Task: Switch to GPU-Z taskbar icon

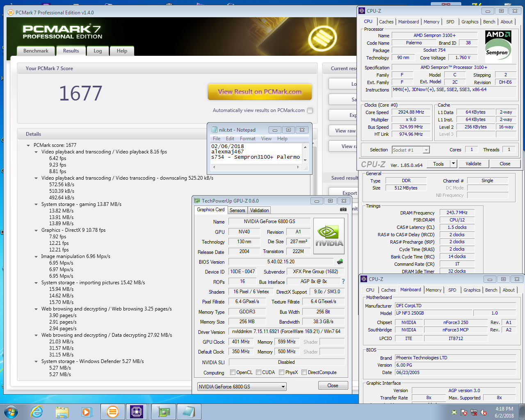Action: [x=164, y=411]
